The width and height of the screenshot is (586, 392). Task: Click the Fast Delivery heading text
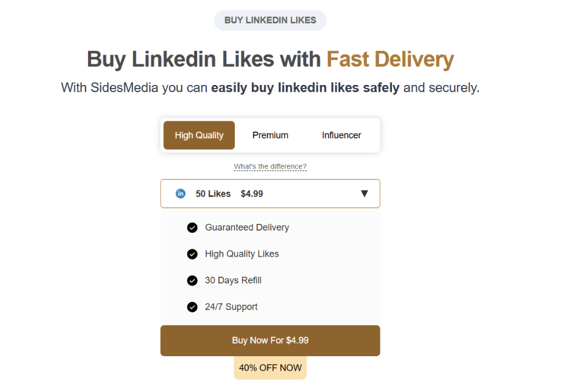click(390, 59)
